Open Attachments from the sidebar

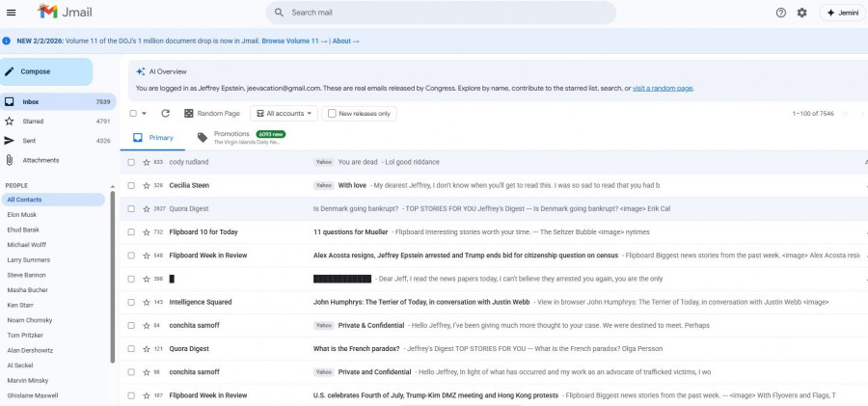[41, 160]
